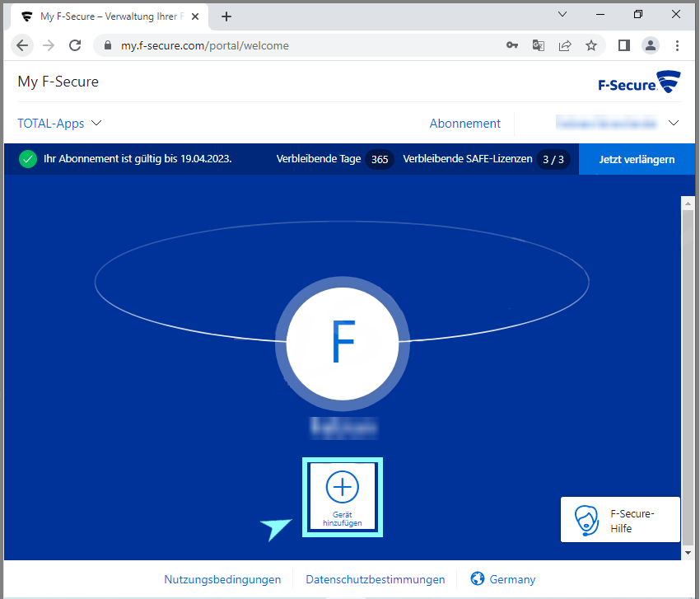Open the saved passwords key icon
The width and height of the screenshot is (700, 599).
tap(512, 45)
